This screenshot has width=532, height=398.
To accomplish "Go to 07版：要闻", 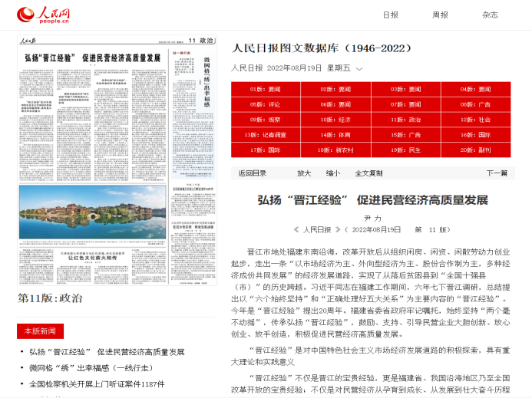I will (x=406, y=105).
